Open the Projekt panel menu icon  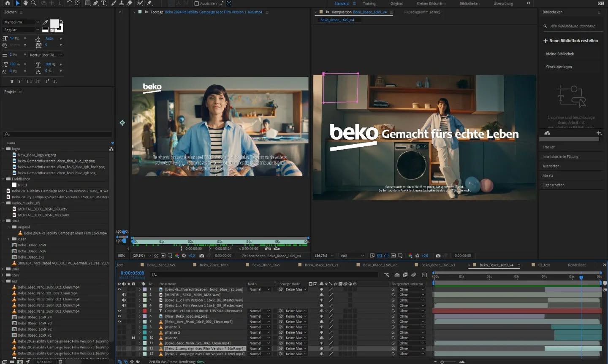pos(20,92)
